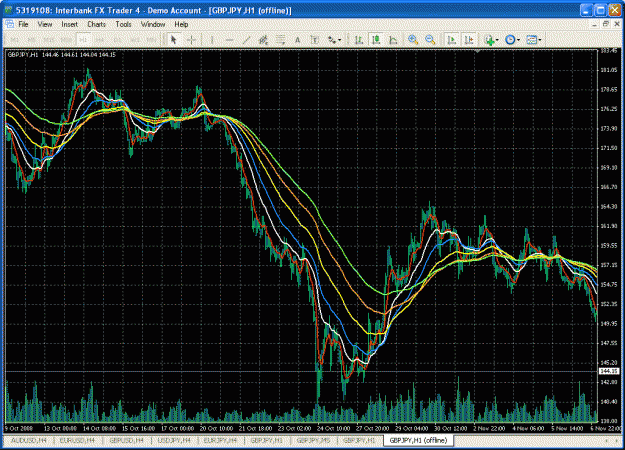The width and height of the screenshot is (625, 450).
Task: Switch to the AUDUSD,H4 chart tab
Action: pos(28,440)
